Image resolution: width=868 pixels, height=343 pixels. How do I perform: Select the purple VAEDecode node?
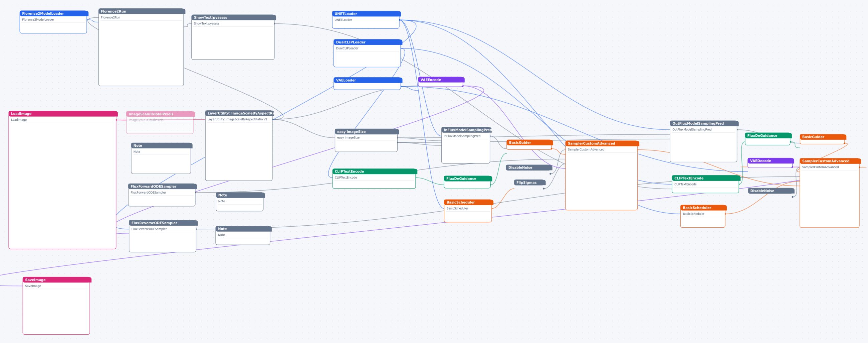tap(771, 163)
